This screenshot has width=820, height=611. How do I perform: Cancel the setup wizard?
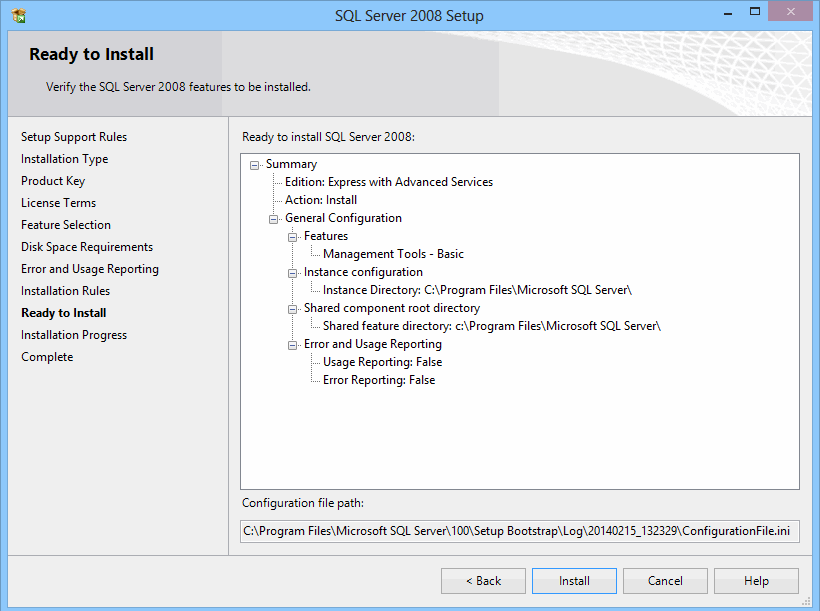click(x=665, y=581)
